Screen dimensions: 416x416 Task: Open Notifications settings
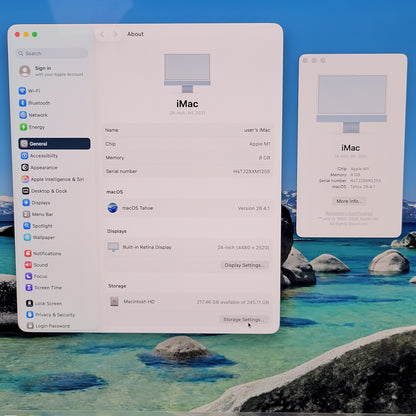(43, 253)
